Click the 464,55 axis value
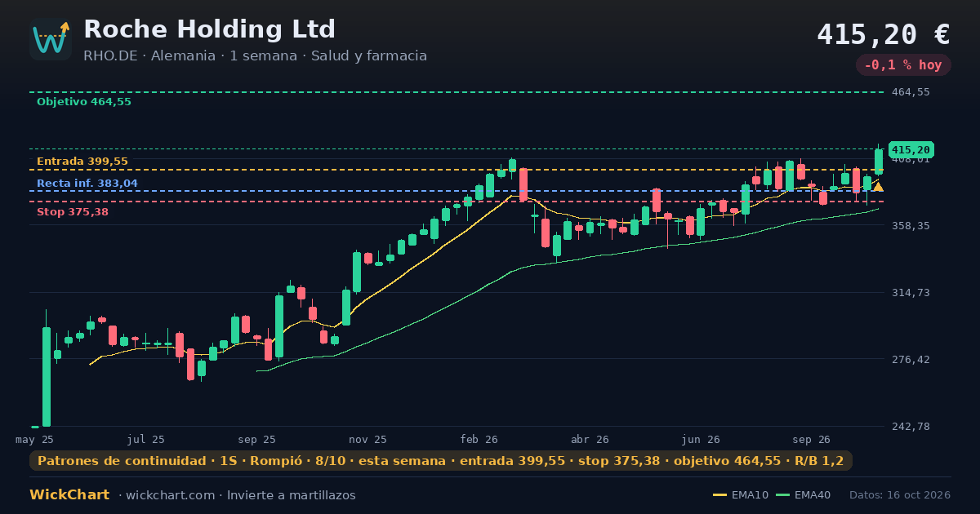Image resolution: width=980 pixels, height=514 pixels. [911, 92]
